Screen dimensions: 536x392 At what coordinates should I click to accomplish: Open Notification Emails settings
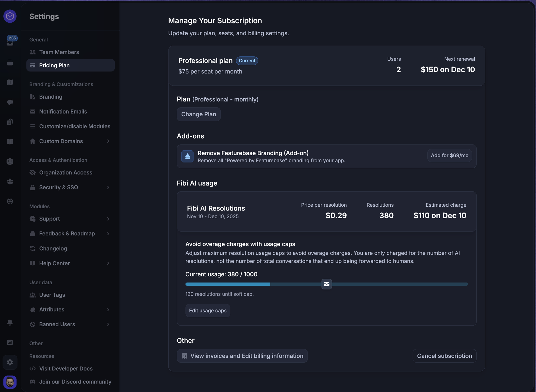[x=70, y=112]
